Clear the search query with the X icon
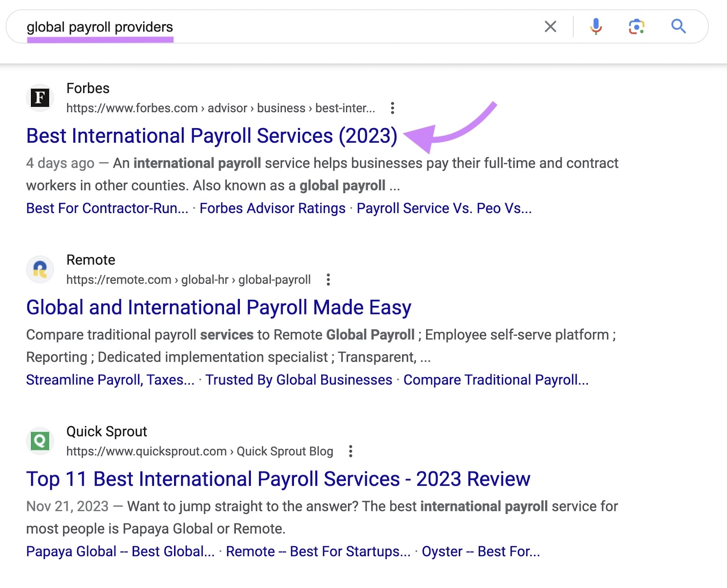This screenshot has height=588, width=727. pyautogui.click(x=550, y=26)
